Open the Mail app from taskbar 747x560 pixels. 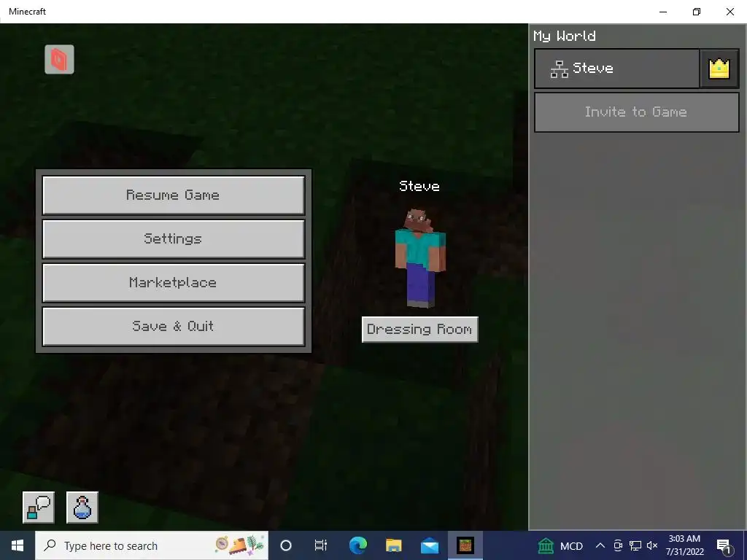coord(430,545)
